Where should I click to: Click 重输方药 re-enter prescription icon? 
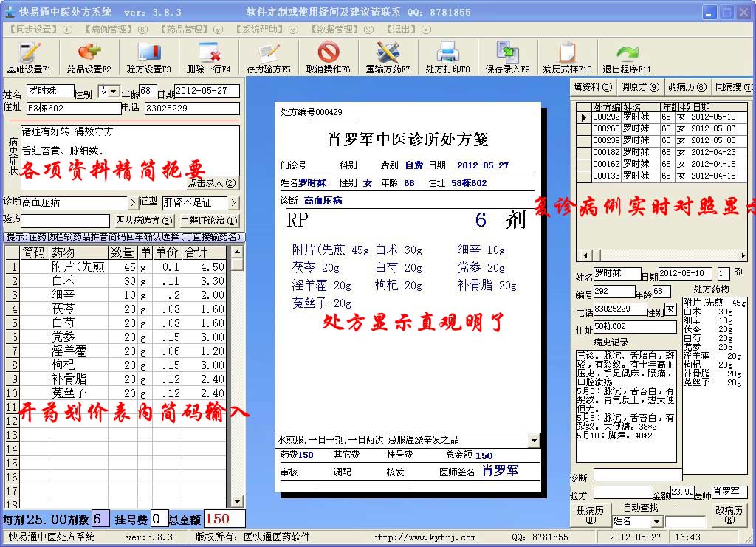point(388,57)
